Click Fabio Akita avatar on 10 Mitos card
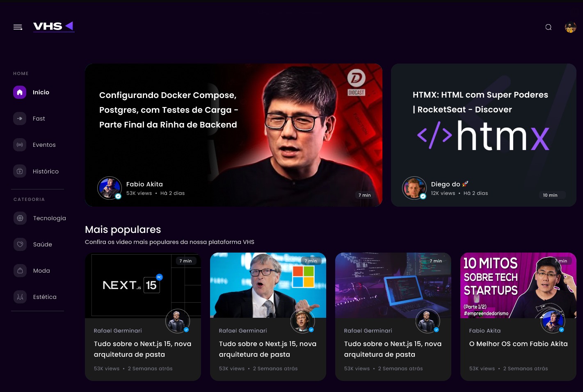Screen dimensions: 583x392 553,321
